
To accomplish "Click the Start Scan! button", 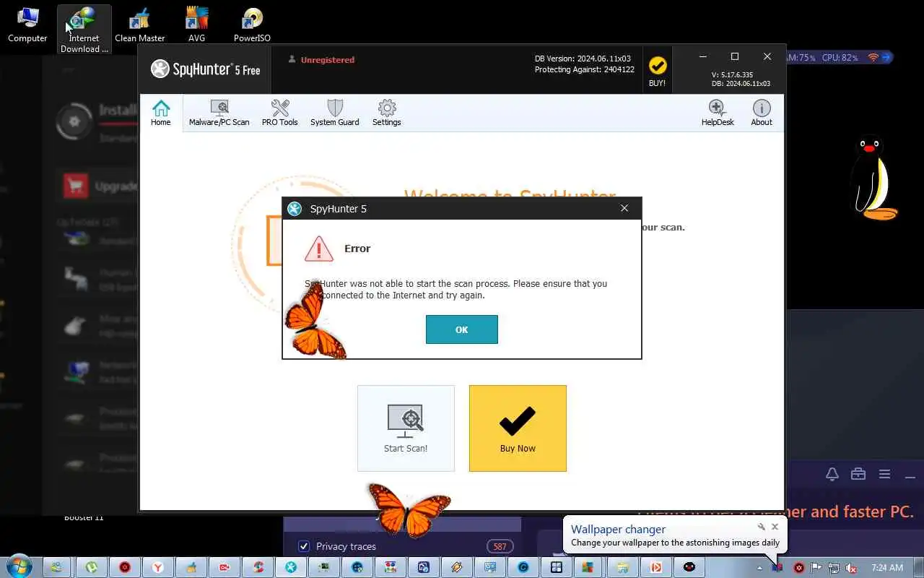I will pyautogui.click(x=406, y=428).
